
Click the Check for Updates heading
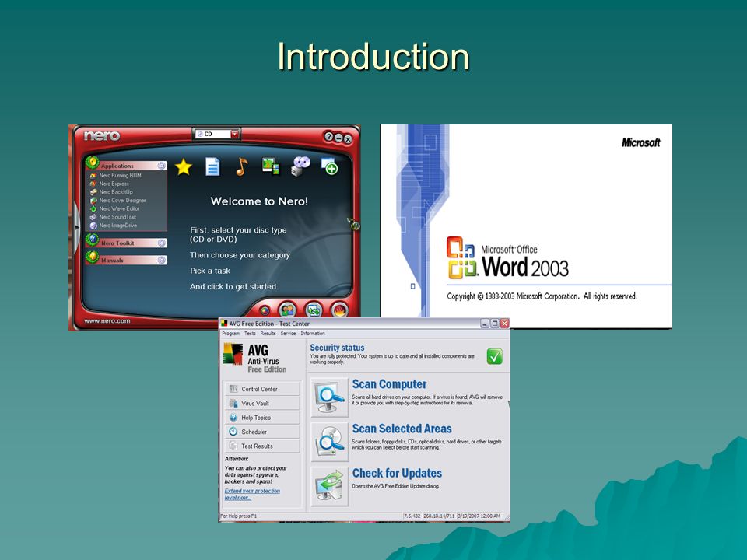click(397, 474)
